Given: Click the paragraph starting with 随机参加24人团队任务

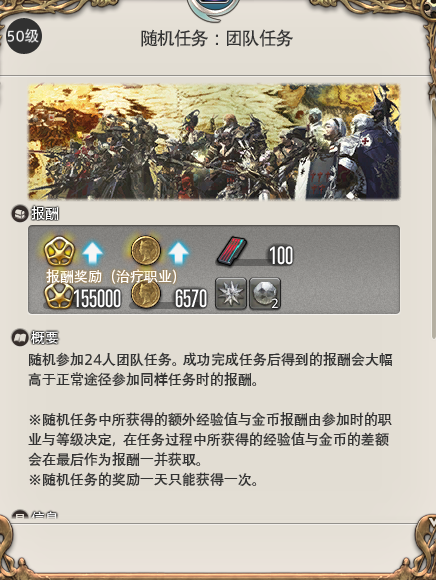Looking at the screenshot, I should click(210, 370).
